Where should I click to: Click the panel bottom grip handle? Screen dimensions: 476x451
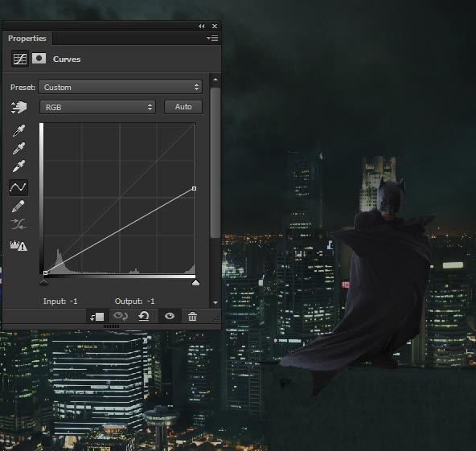tap(111, 326)
